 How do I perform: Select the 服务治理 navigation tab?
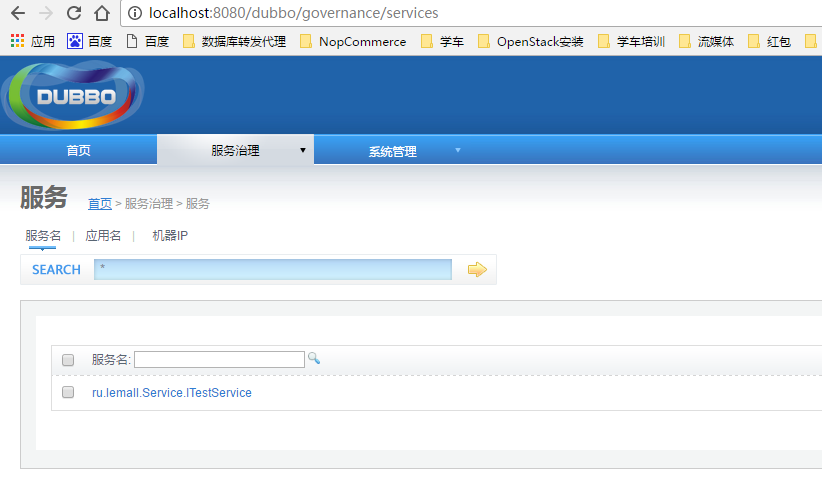(x=235, y=150)
